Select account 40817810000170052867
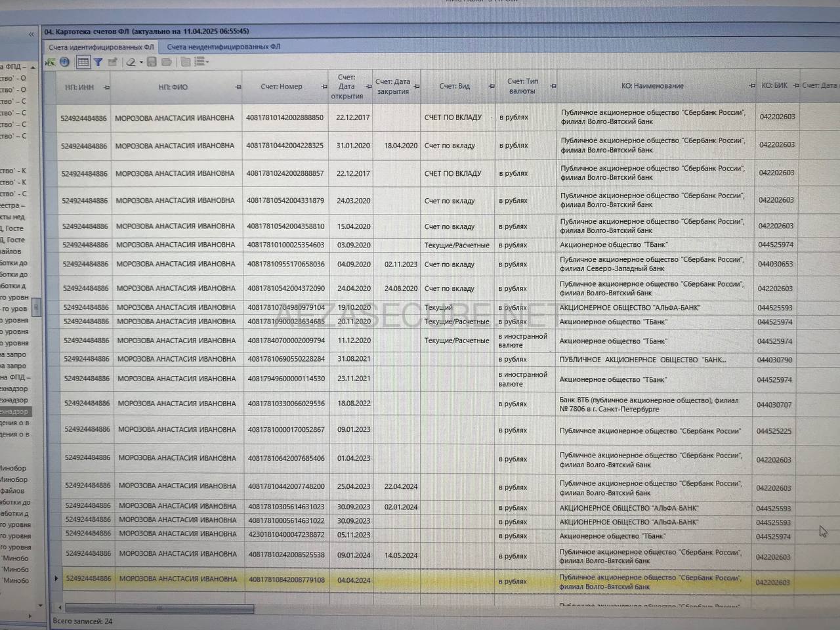Viewport: 840px width, 630px height. (x=286, y=430)
